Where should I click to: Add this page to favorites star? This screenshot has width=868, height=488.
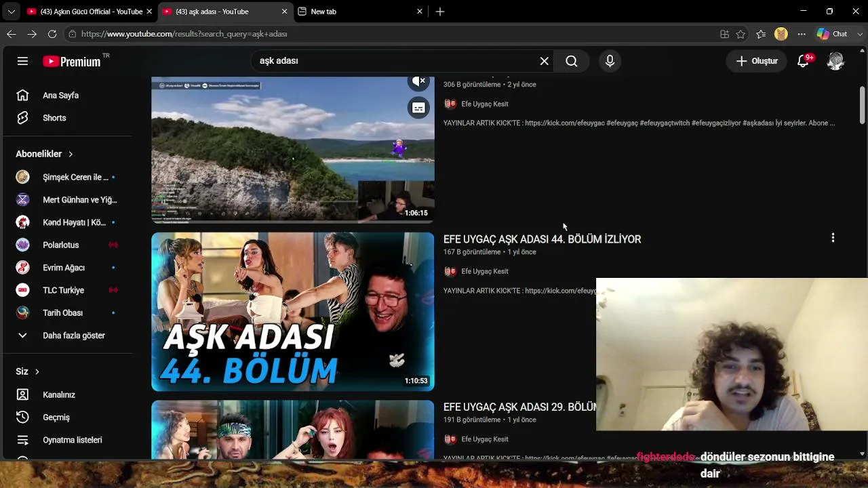741,34
